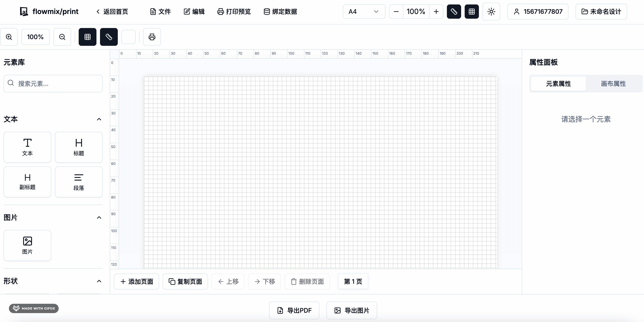Switch to the 画布属性 tab
The image size is (644, 322).
coord(613,84)
